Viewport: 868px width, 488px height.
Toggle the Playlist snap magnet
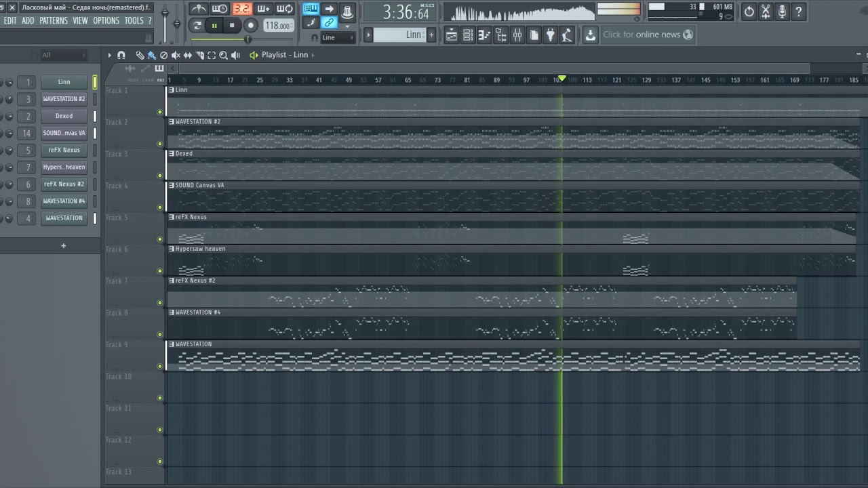(x=121, y=55)
